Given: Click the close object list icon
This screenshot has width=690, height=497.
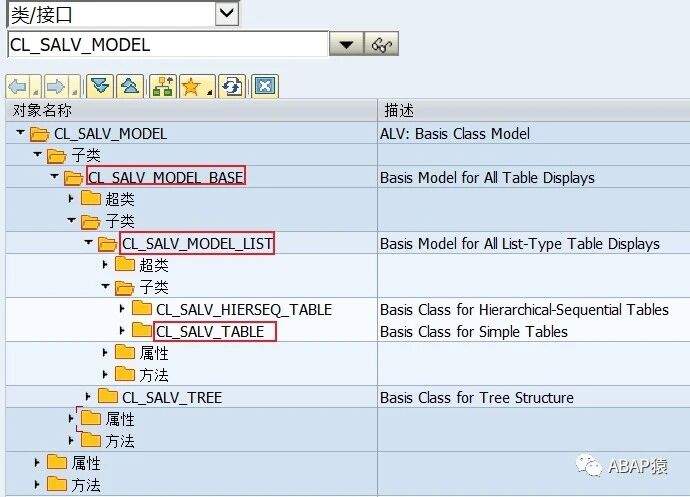Looking at the screenshot, I should (x=265, y=86).
